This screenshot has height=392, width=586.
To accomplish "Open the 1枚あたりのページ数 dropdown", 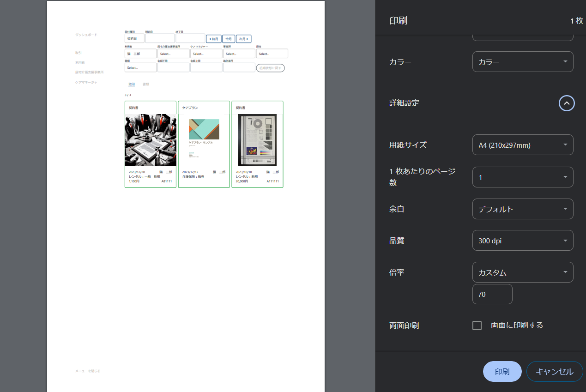I will click(x=522, y=177).
